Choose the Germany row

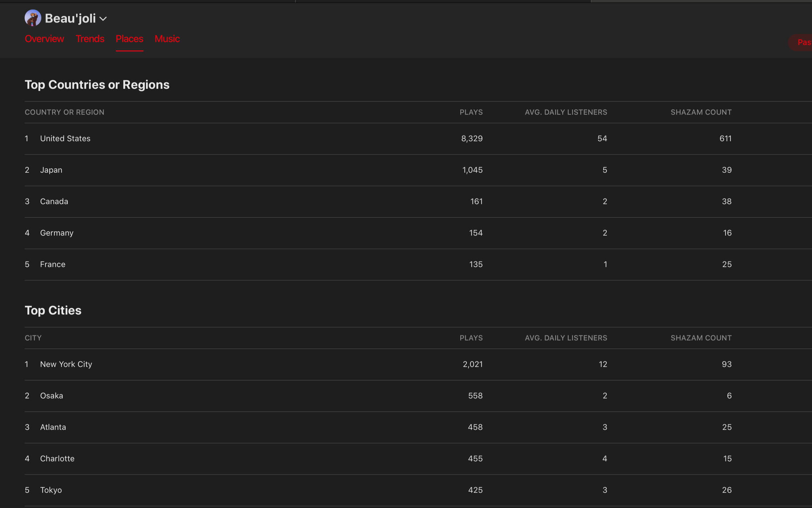click(418, 233)
